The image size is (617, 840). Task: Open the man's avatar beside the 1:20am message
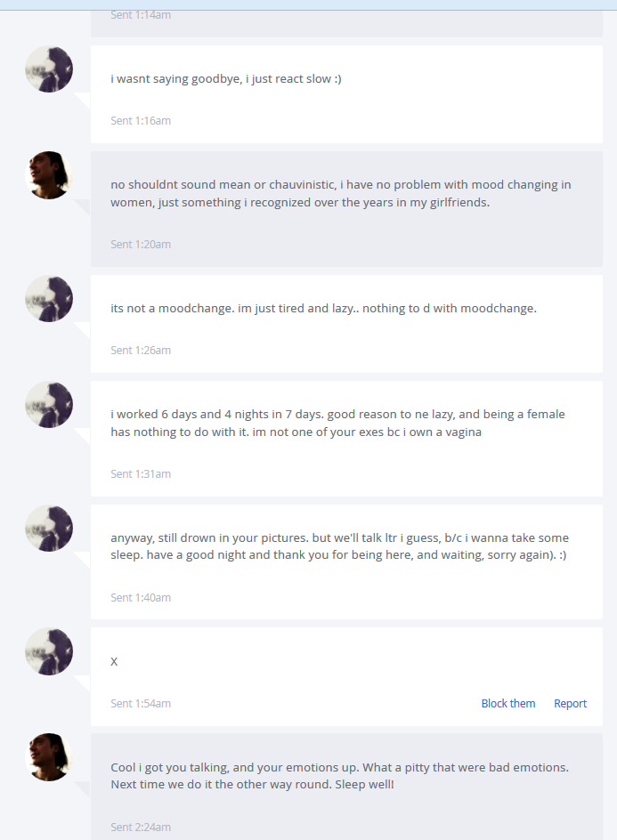tap(49, 175)
